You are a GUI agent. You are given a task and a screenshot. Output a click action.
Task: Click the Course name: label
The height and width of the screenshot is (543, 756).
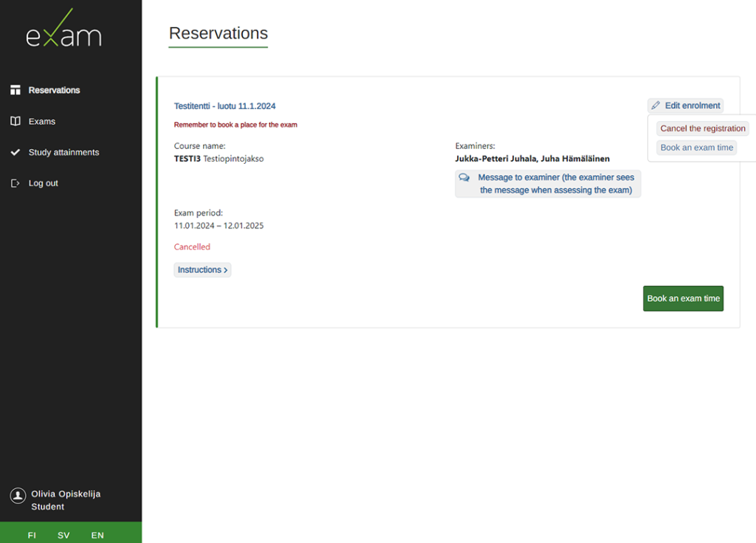point(199,145)
